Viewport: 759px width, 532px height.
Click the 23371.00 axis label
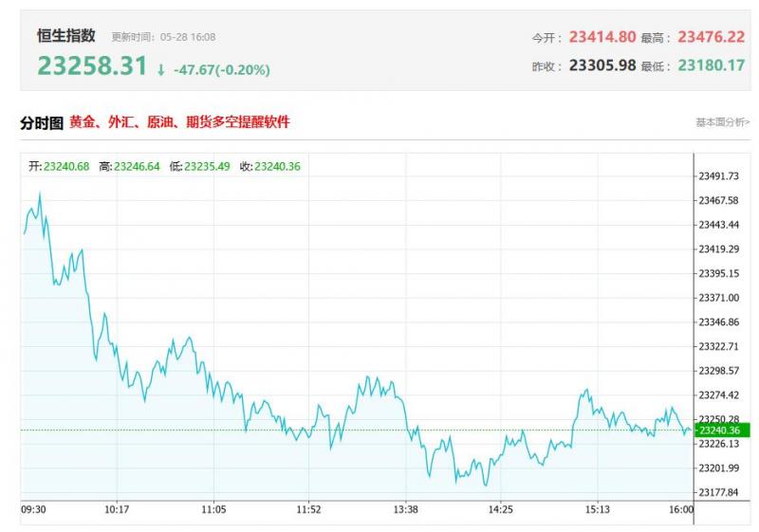[719, 298]
